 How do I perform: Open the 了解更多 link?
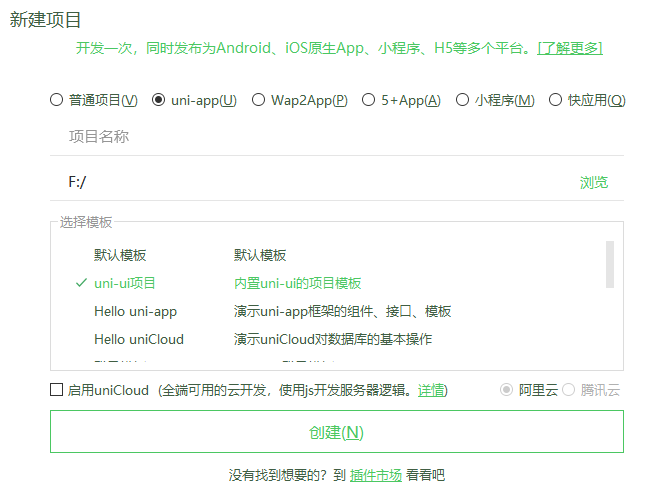pyautogui.click(x=570, y=48)
